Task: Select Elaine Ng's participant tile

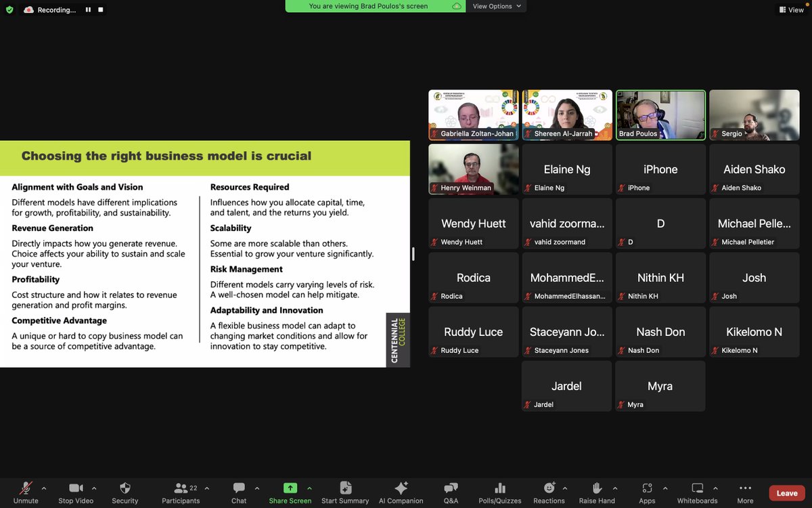Action: point(567,169)
